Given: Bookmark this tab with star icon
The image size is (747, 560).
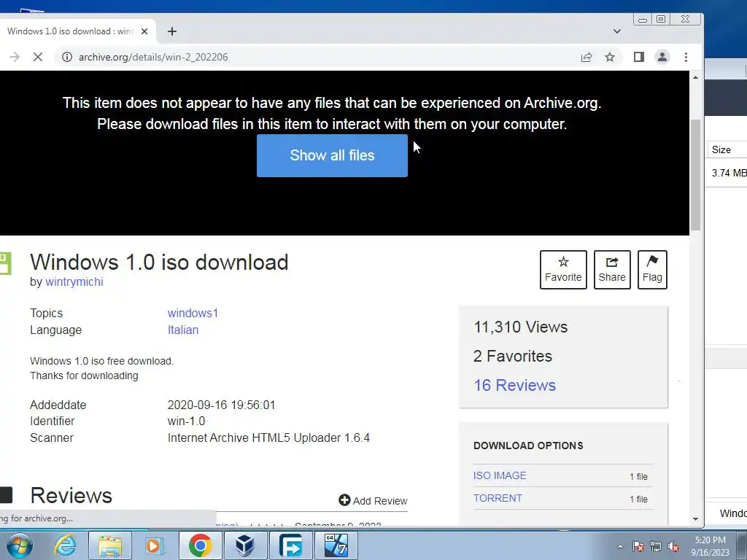Looking at the screenshot, I should (x=610, y=57).
